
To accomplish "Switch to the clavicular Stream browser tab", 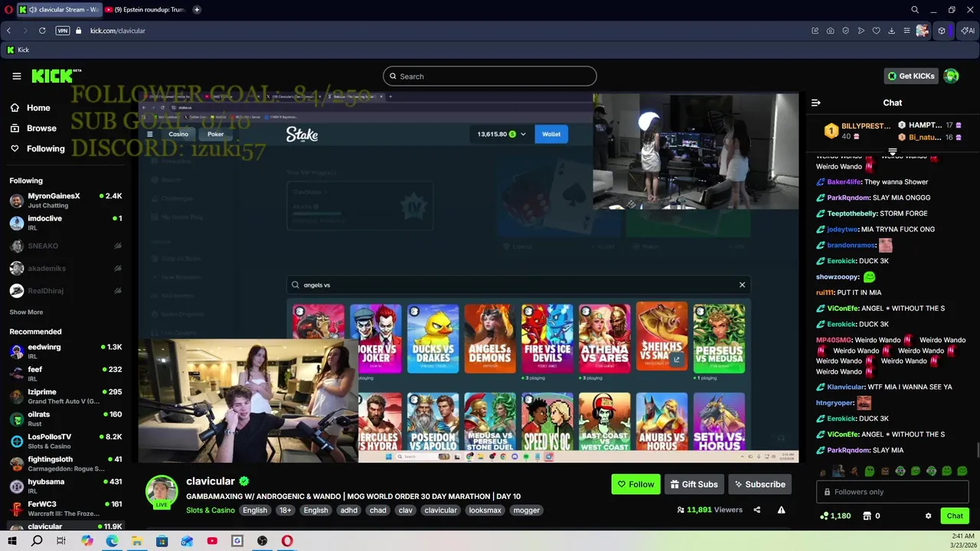I will click(60, 10).
